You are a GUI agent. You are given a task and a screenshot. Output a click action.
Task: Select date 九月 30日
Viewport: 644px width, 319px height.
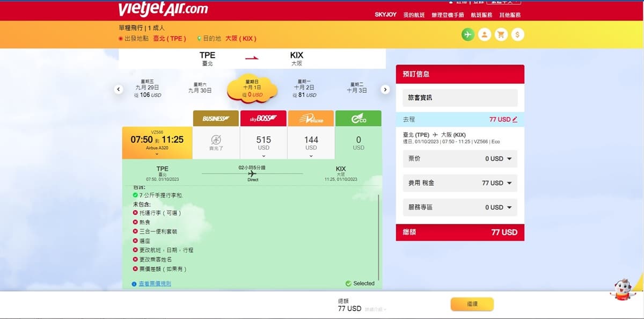click(x=200, y=88)
